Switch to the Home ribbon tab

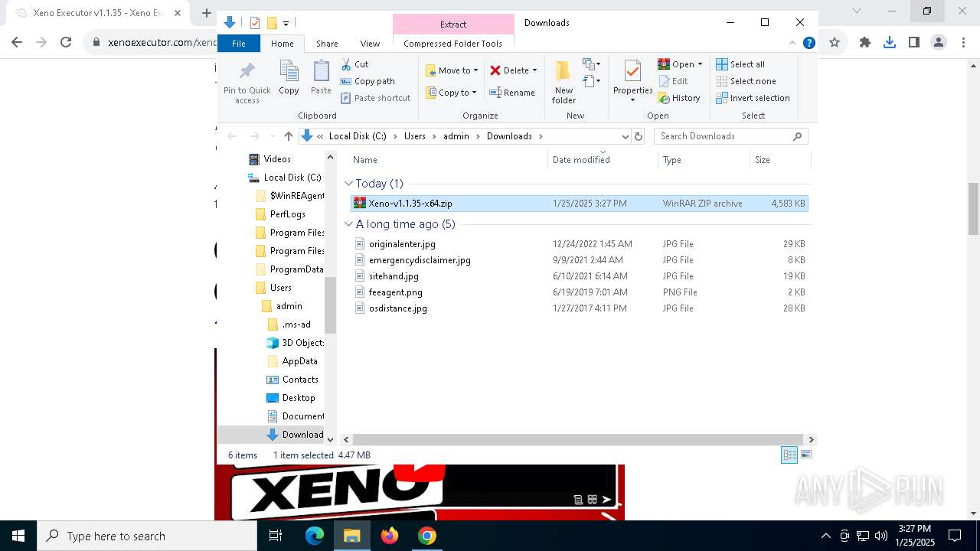pyautogui.click(x=282, y=44)
